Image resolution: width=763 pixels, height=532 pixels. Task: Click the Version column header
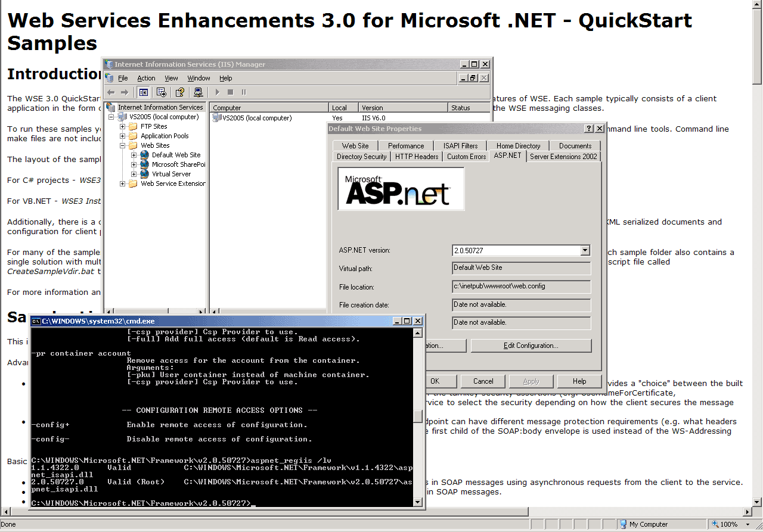point(404,108)
